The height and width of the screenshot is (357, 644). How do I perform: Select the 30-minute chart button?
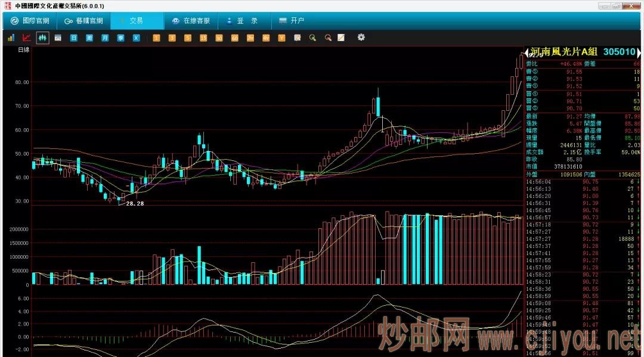click(219, 38)
